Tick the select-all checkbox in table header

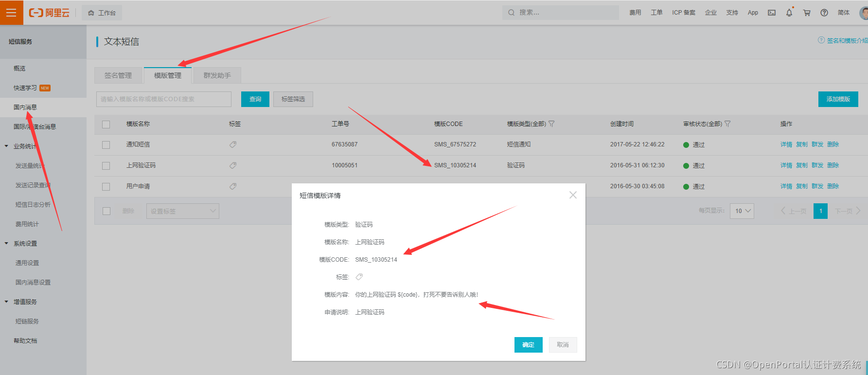coord(106,125)
